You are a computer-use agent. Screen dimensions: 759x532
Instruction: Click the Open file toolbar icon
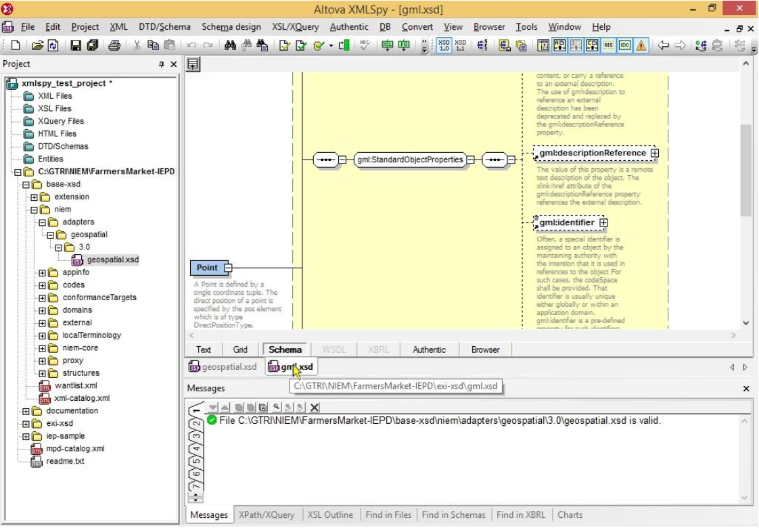[x=39, y=45]
